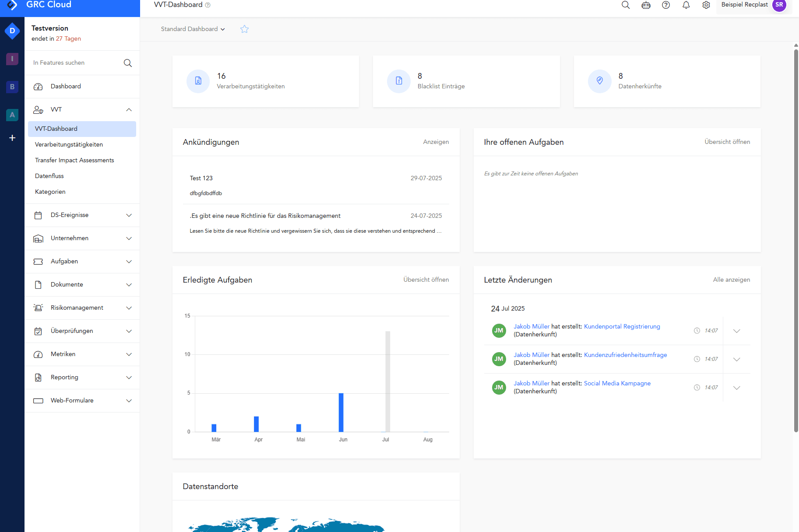
Task: Open Social Media Kampagne link
Action: click(617, 384)
